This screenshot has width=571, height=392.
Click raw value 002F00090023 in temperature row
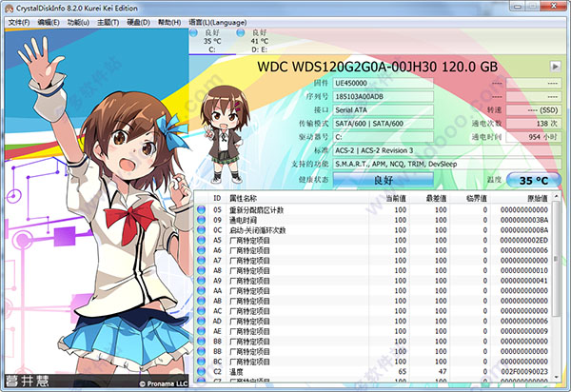524,372
